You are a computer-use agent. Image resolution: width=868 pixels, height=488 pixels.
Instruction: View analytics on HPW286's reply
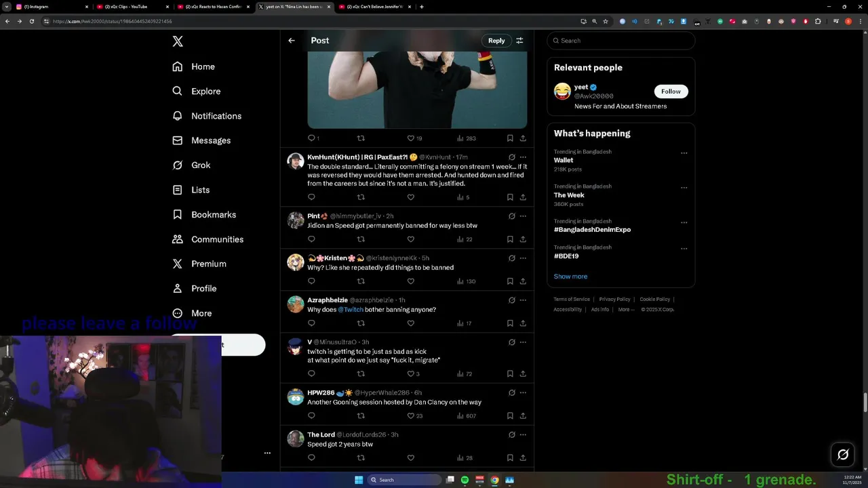(466, 415)
